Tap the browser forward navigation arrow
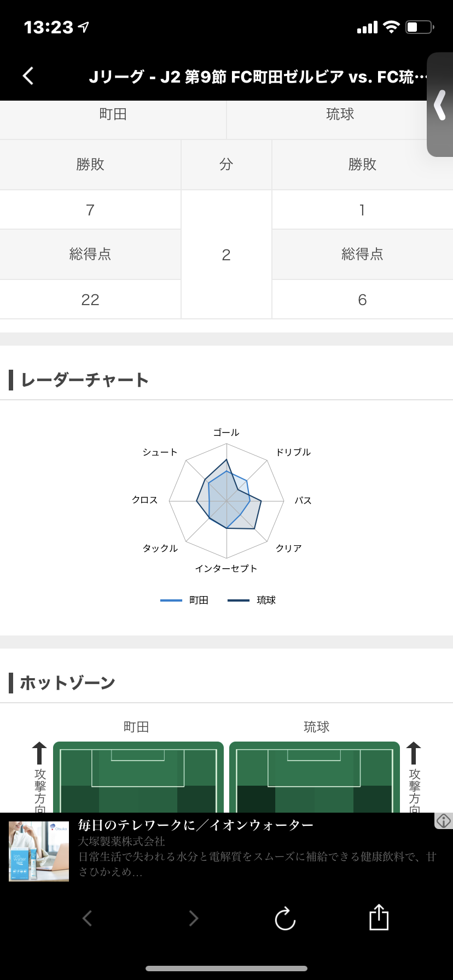 click(193, 918)
